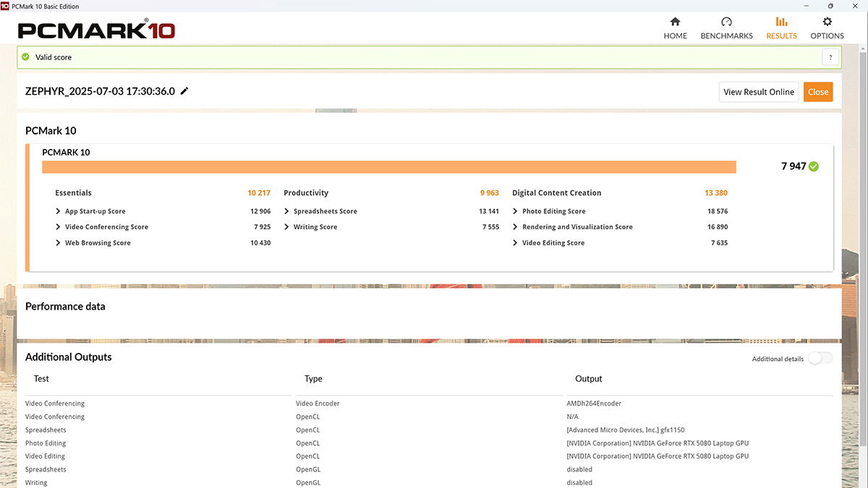
Task: Click the Photo Editing value 18 576
Action: click(718, 211)
